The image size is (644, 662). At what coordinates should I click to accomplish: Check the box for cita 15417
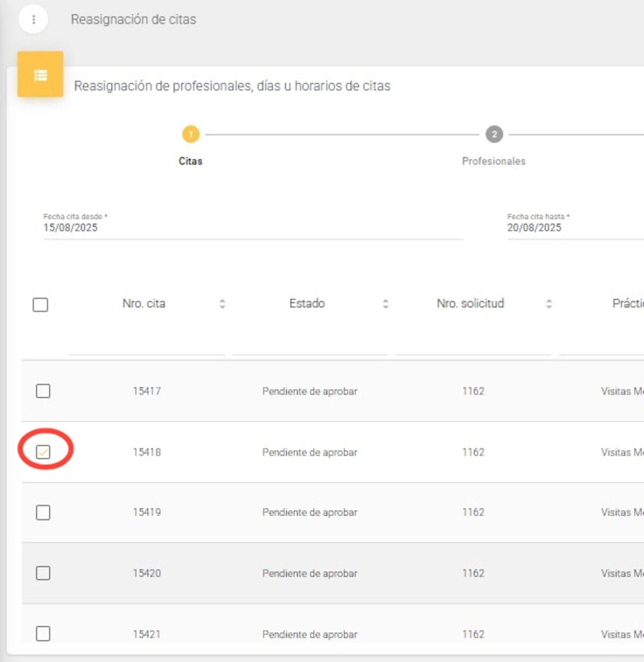[43, 391]
